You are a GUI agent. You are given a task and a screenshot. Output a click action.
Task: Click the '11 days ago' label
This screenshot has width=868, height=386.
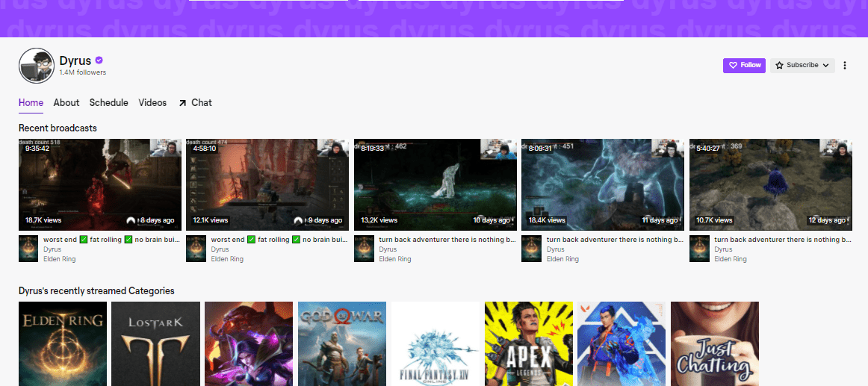click(660, 220)
